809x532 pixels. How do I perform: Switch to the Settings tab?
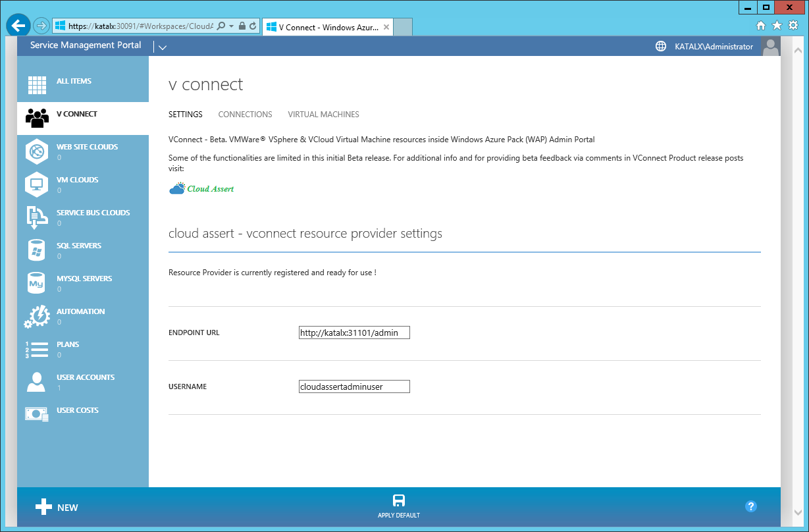186,115
